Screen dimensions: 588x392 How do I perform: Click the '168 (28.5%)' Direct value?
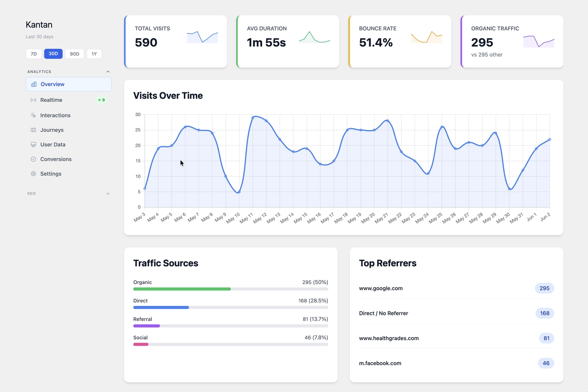pos(313,301)
